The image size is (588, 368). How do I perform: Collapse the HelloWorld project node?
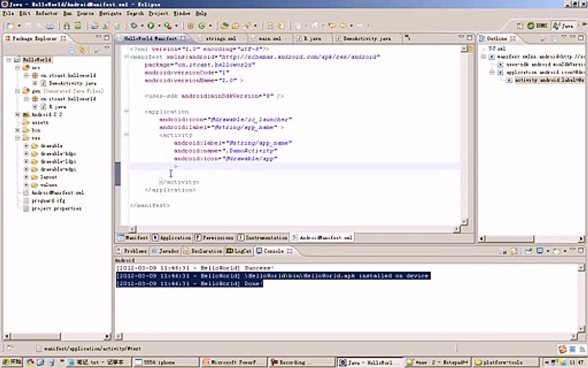coord(9,60)
